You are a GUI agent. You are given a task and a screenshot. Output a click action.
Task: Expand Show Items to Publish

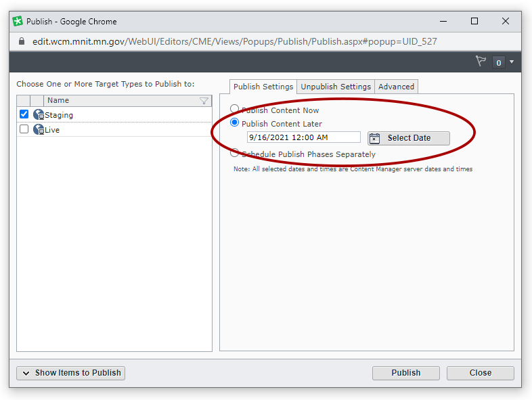click(71, 373)
